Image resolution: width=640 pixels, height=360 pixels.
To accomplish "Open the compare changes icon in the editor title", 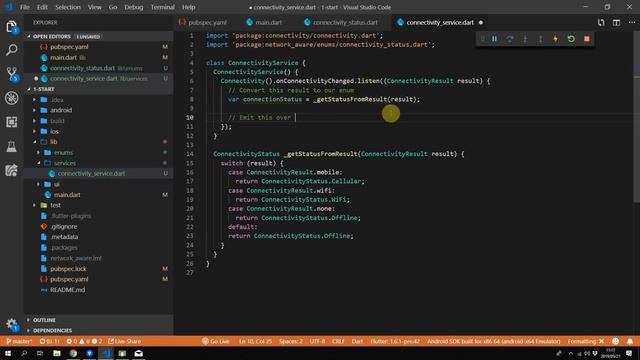I will tap(601, 22).
